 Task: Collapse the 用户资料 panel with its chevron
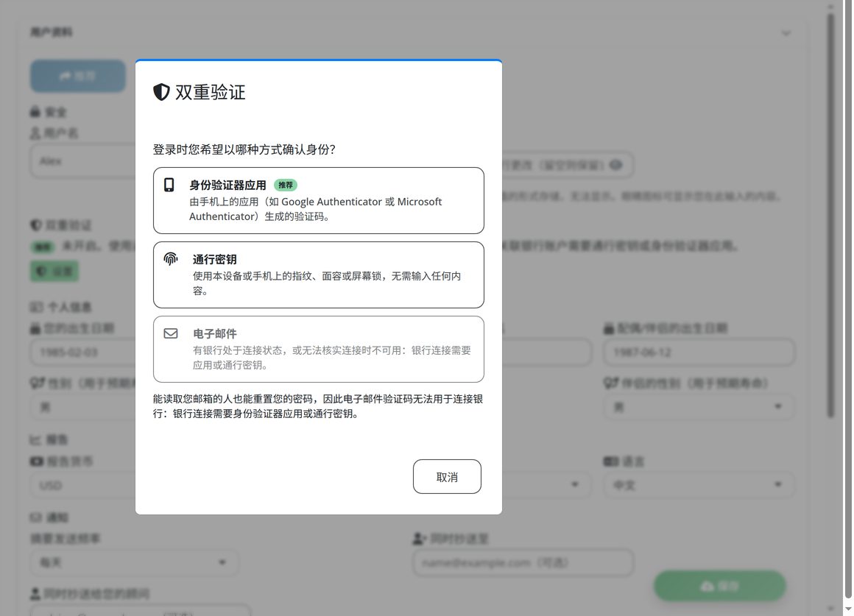786,33
